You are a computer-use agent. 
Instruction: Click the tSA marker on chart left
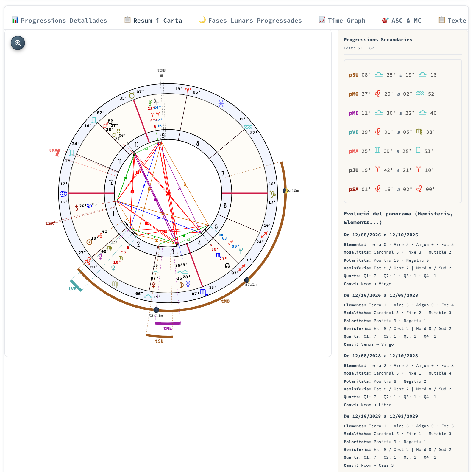coord(50,223)
